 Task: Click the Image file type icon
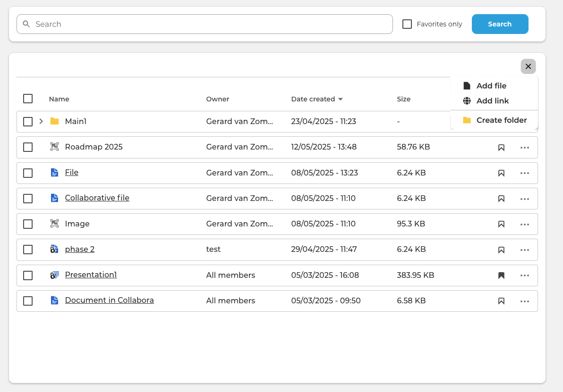[54, 224]
